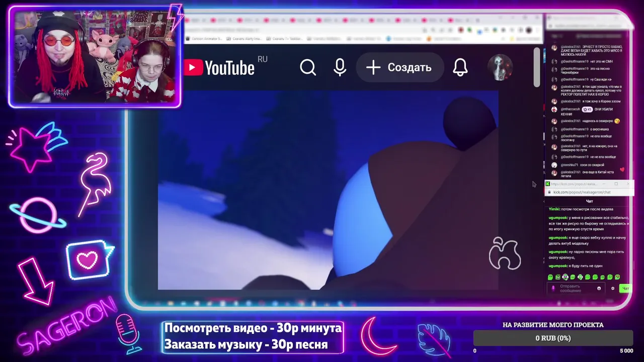Click the Чат header in Kick popout

tap(589, 201)
